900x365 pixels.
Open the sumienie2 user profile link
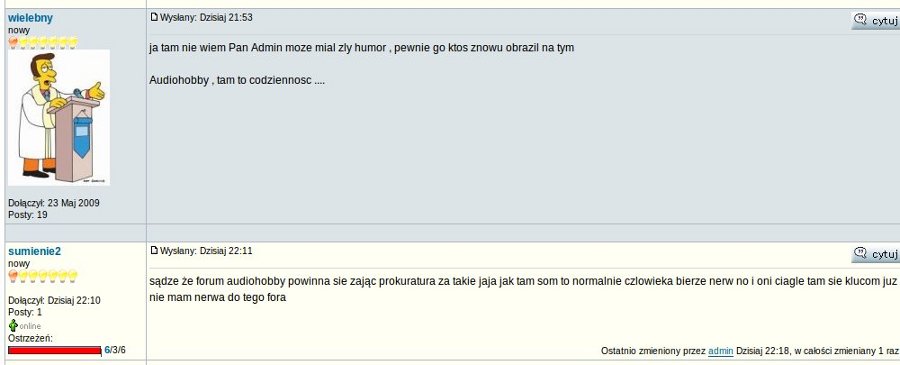coord(34,251)
